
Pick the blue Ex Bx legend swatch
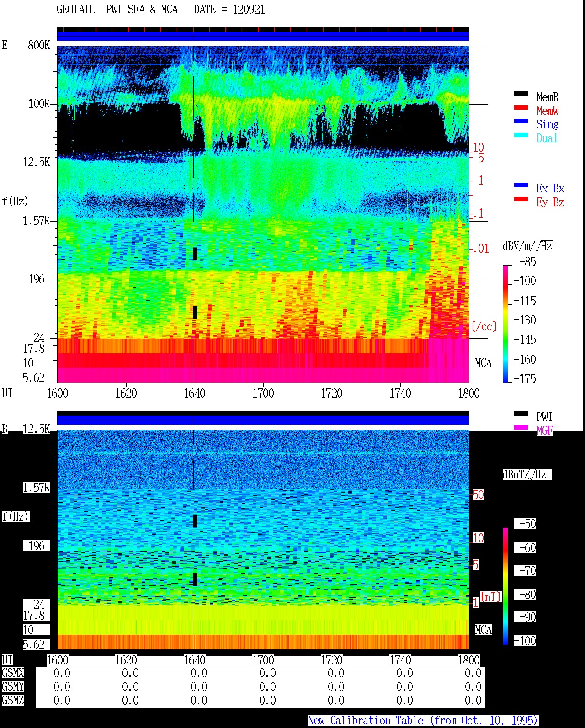[x=521, y=186]
